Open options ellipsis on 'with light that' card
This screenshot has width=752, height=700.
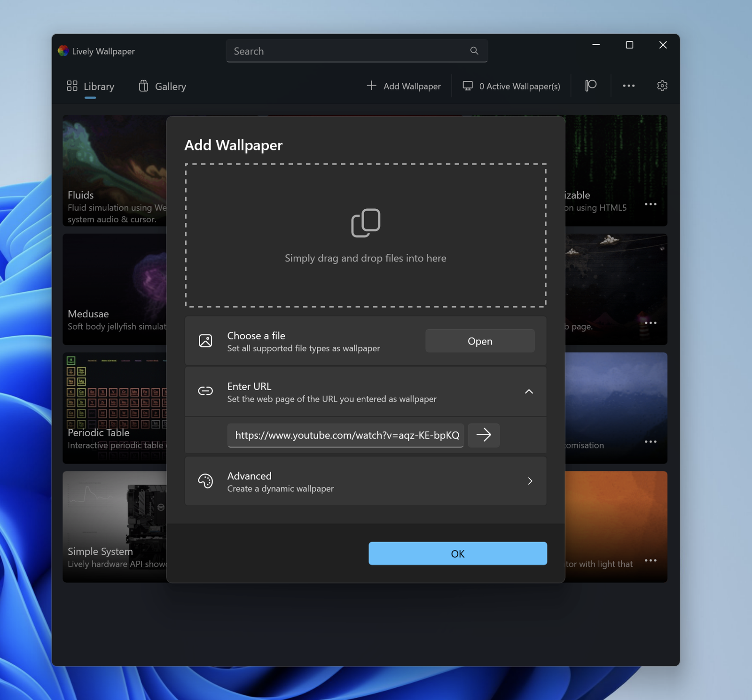tap(650, 560)
